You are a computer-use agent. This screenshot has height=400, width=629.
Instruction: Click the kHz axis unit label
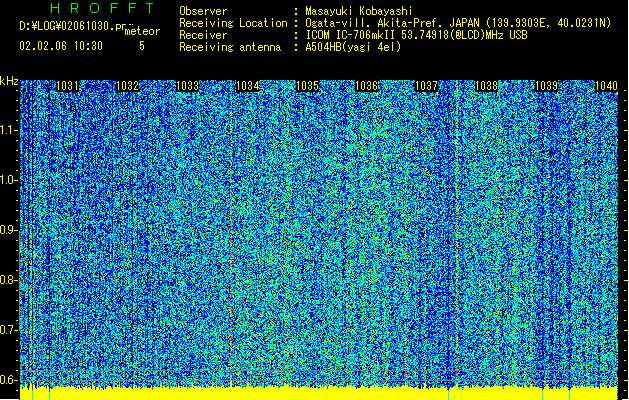[9, 81]
